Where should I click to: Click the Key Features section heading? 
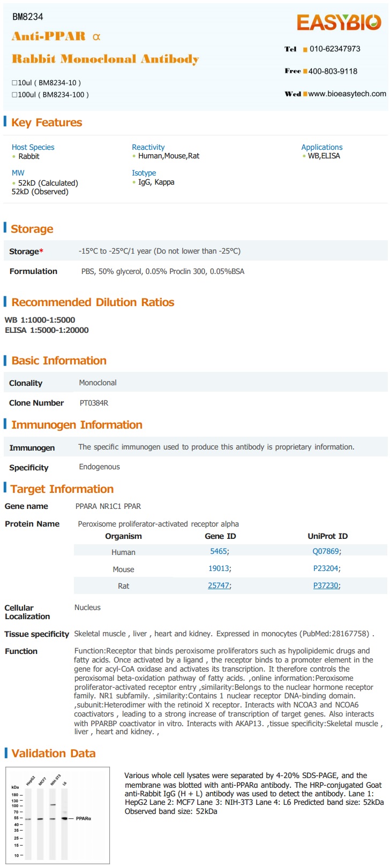tap(47, 123)
